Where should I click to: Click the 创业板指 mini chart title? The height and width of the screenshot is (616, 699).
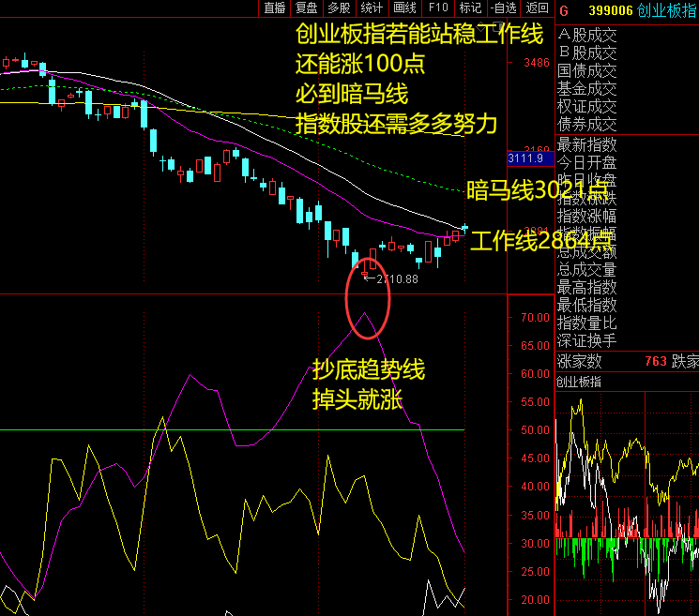579,382
